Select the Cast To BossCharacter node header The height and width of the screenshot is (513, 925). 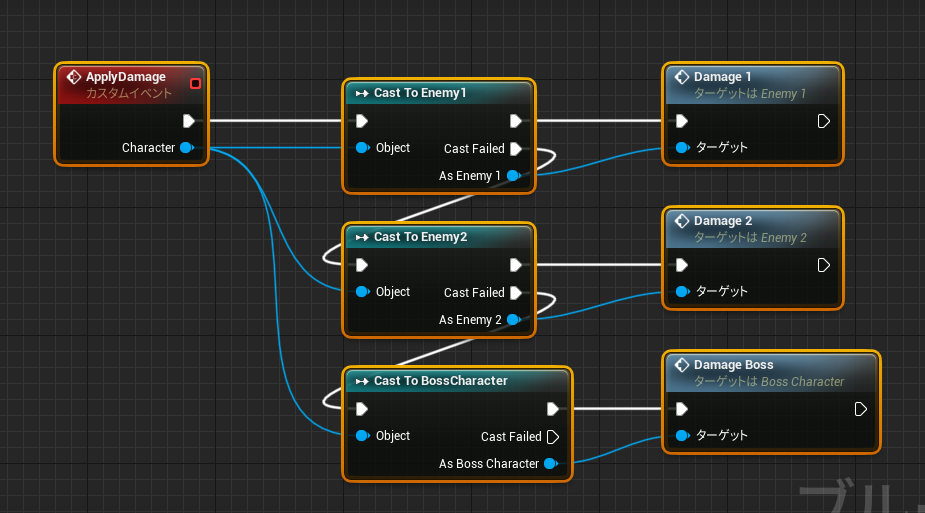pyautogui.click(x=457, y=381)
